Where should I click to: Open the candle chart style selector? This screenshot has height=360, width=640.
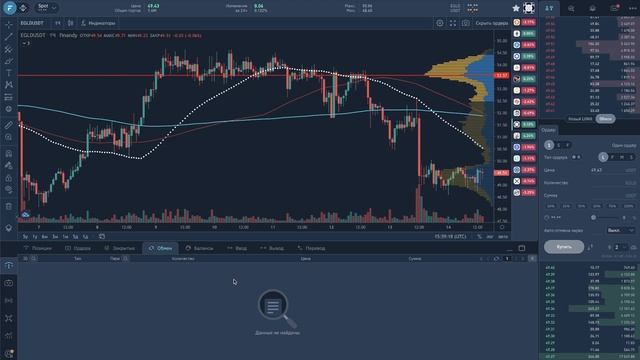pyautogui.click(x=70, y=23)
